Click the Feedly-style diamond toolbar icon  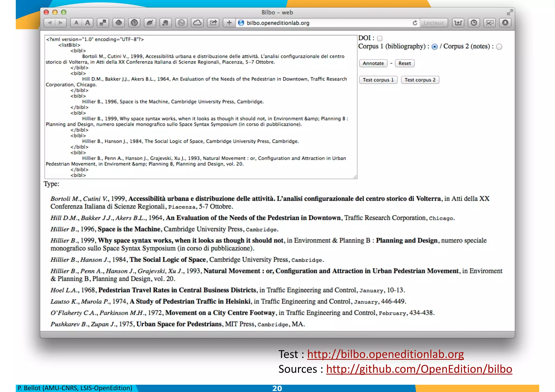(119, 23)
